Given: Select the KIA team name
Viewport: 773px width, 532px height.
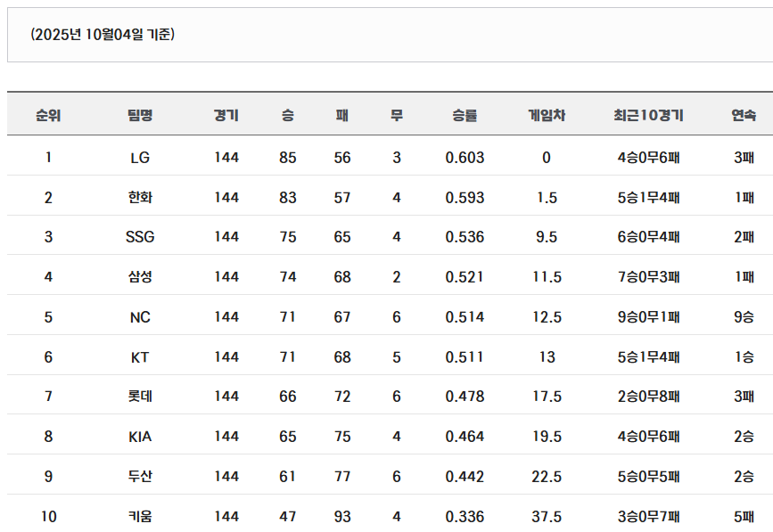Looking at the screenshot, I should [140, 436].
